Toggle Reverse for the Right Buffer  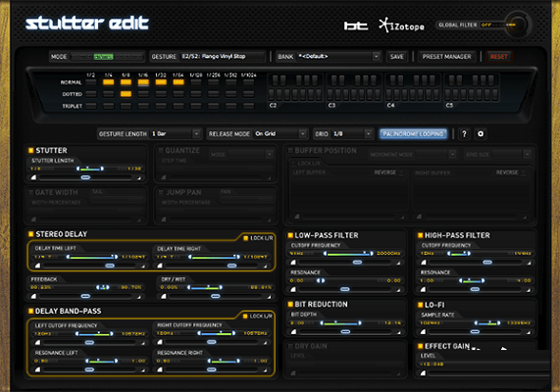tap(523, 172)
